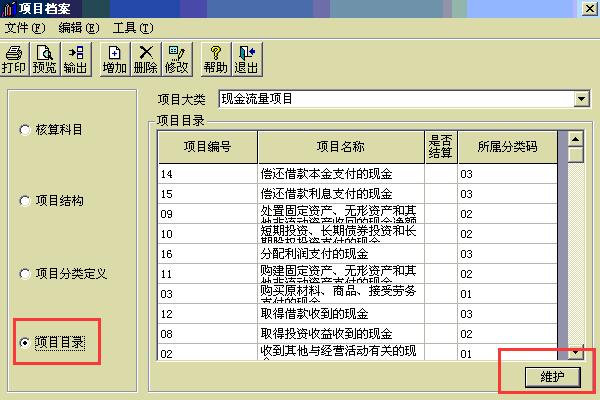Open 帮助 (Help) from the toolbar
This screenshot has height=400, width=600.
(x=216, y=59)
